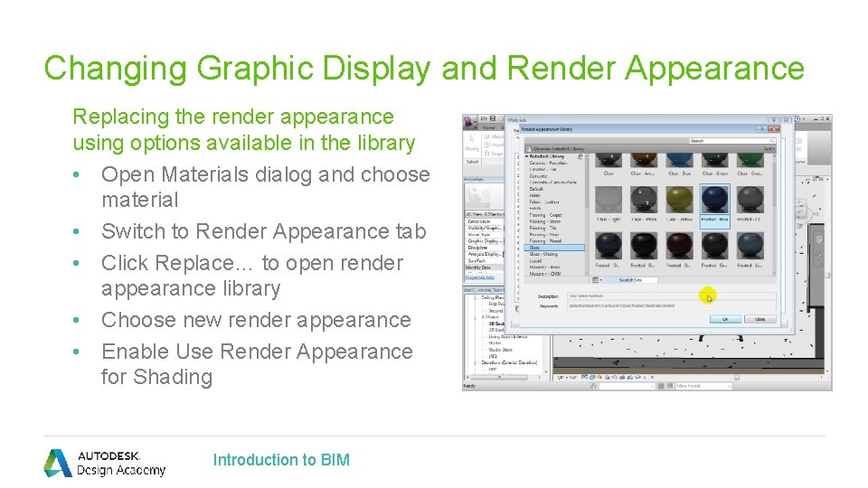Select the Fabric - Leather category

coord(544,202)
